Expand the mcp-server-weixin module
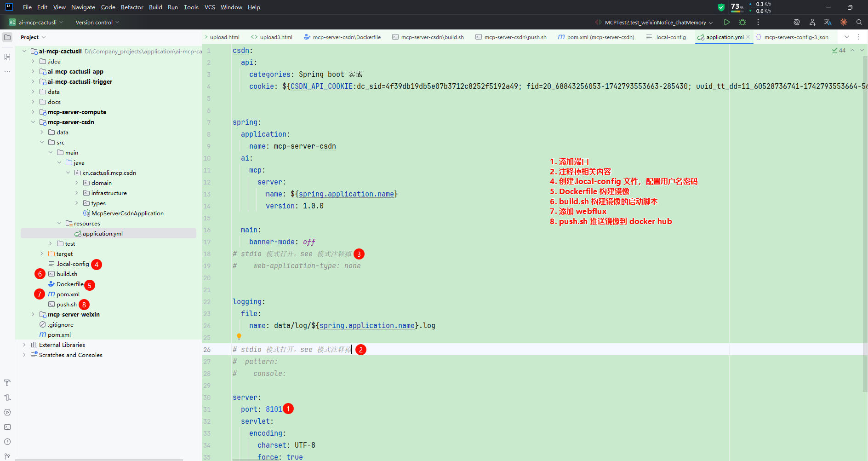 (33, 315)
